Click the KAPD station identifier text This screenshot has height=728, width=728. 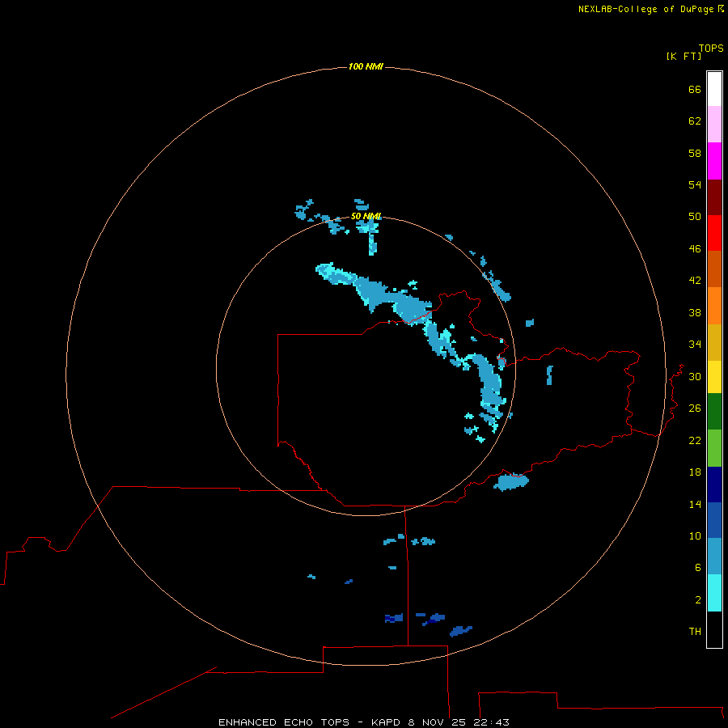click(387, 722)
